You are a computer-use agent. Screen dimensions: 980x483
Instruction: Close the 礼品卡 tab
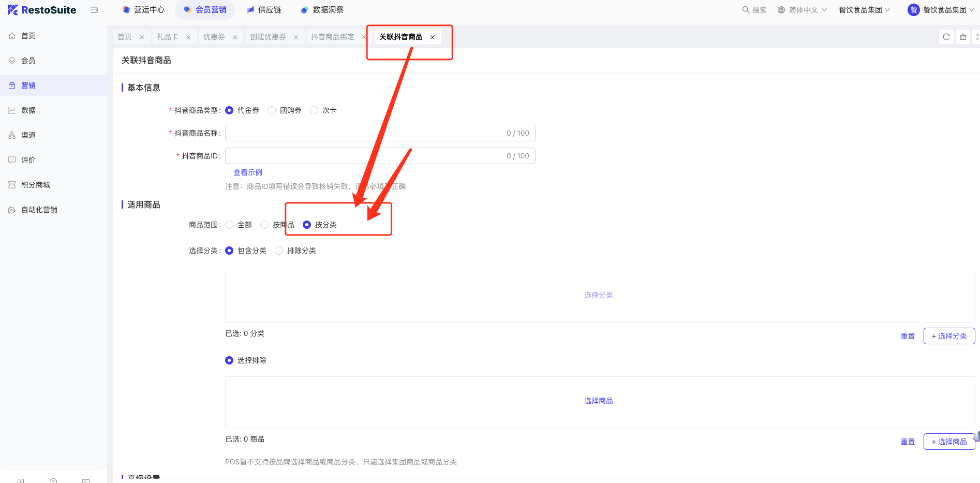pos(188,37)
